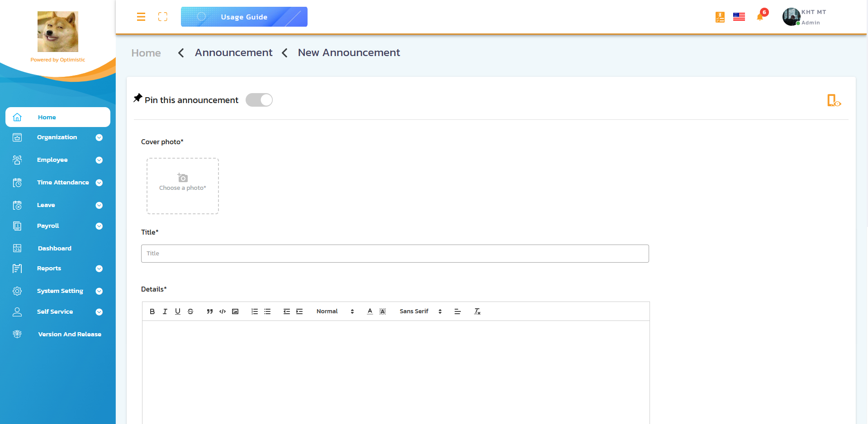Insert an image into Details editor
The image size is (868, 424).
(x=235, y=311)
